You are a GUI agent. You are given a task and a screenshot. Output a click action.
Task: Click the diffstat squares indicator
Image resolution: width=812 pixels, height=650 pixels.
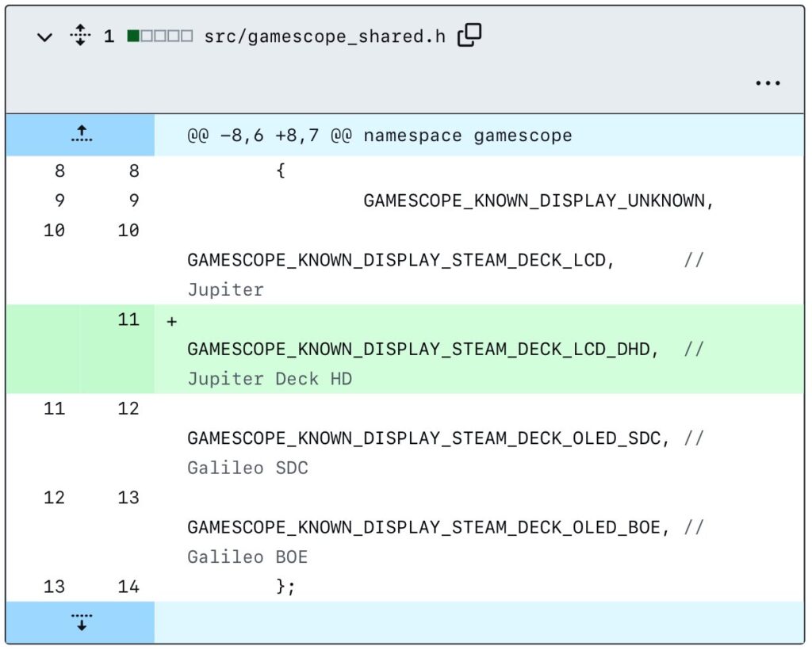pos(160,36)
